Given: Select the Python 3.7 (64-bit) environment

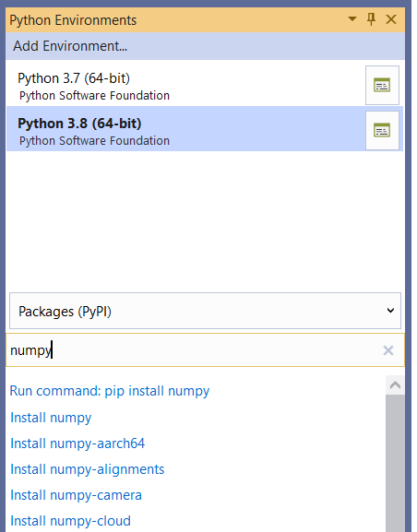Looking at the screenshot, I should click(x=185, y=86).
